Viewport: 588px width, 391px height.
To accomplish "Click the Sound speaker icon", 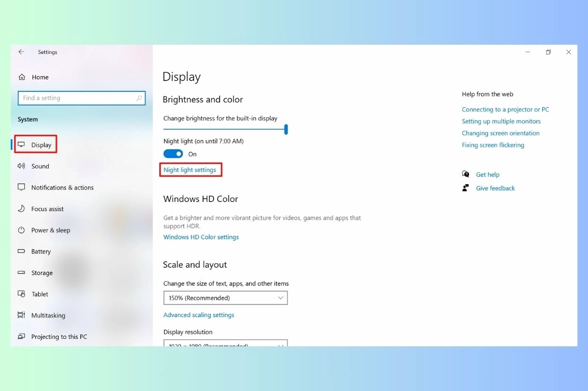I will [21, 166].
